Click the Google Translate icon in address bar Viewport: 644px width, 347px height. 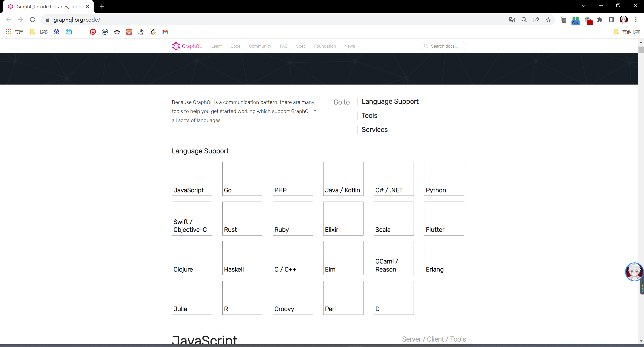point(512,20)
